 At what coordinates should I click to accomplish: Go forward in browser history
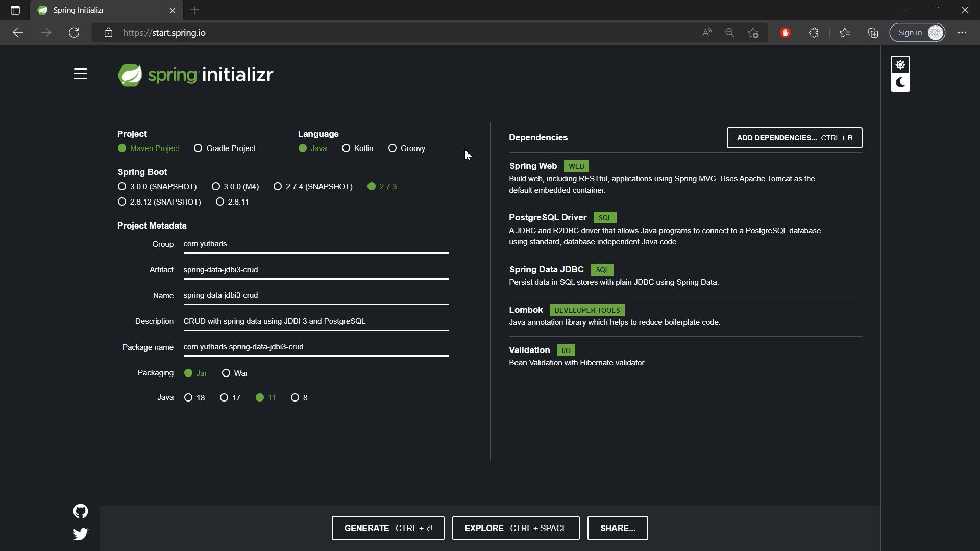(46, 33)
